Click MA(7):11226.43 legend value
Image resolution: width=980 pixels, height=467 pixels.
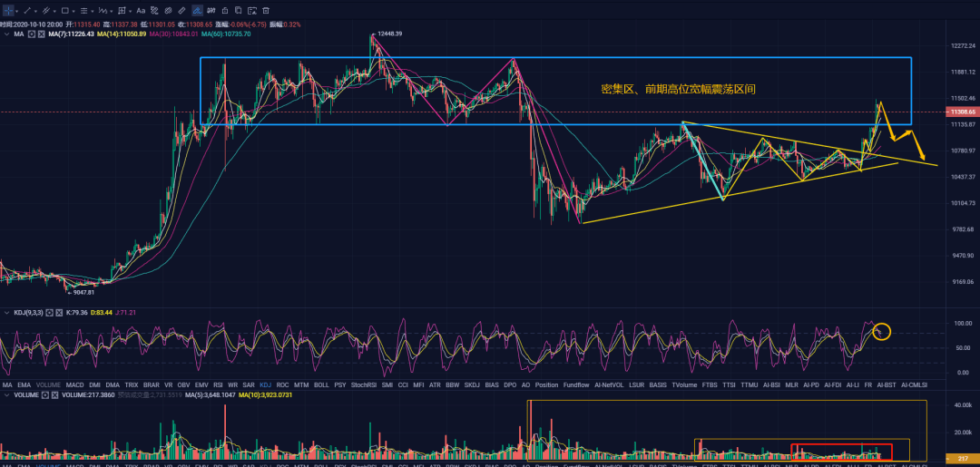pyautogui.click(x=72, y=34)
